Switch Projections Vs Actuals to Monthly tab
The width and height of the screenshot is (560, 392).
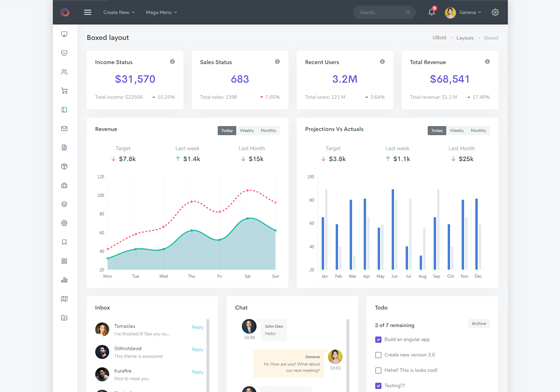pyautogui.click(x=478, y=131)
